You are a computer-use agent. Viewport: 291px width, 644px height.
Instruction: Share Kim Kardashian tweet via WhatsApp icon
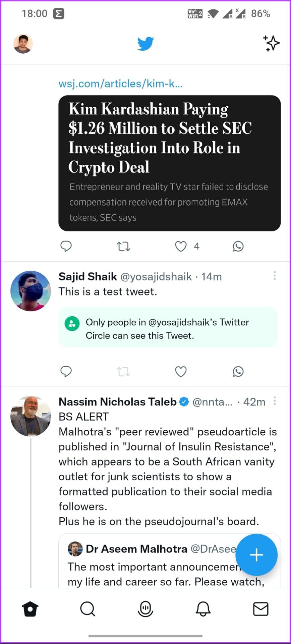pos(238,247)
